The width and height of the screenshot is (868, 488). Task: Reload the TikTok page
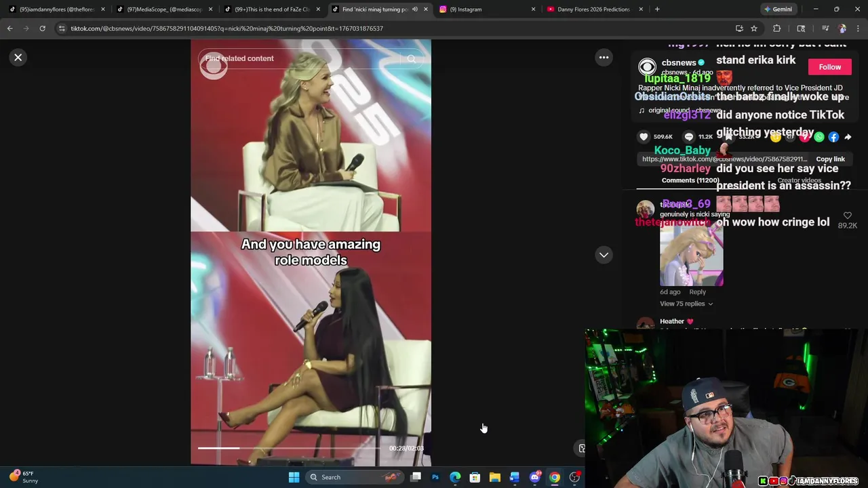coord(42,28)
